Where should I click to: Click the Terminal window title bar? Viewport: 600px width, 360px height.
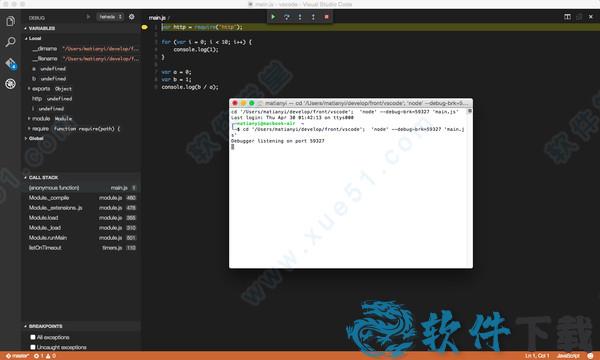(351, 103)
